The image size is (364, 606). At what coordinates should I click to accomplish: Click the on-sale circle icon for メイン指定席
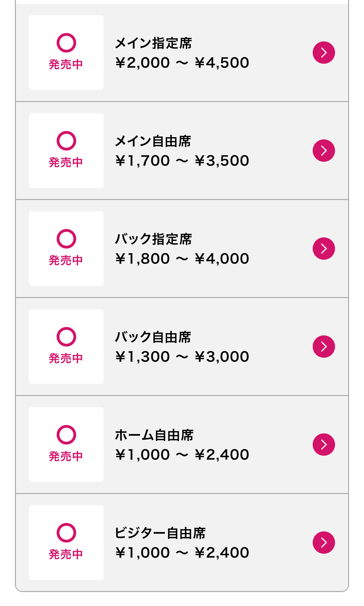(66, 43)
